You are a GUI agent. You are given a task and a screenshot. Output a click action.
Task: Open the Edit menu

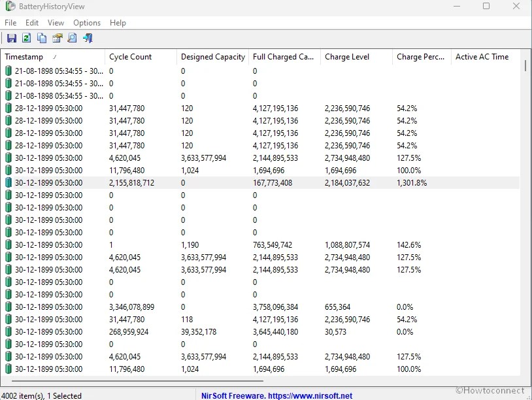click(31, 22)
